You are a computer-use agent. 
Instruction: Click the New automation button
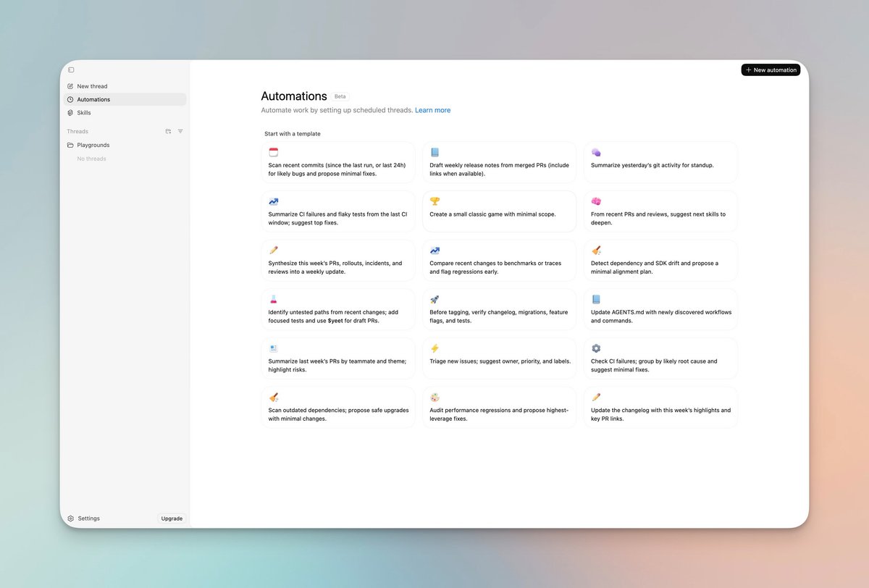click(x=771, y=70)
